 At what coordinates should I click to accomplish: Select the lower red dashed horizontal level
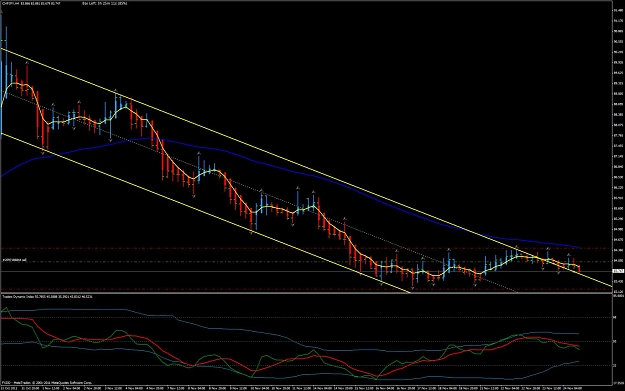(306, 289)
